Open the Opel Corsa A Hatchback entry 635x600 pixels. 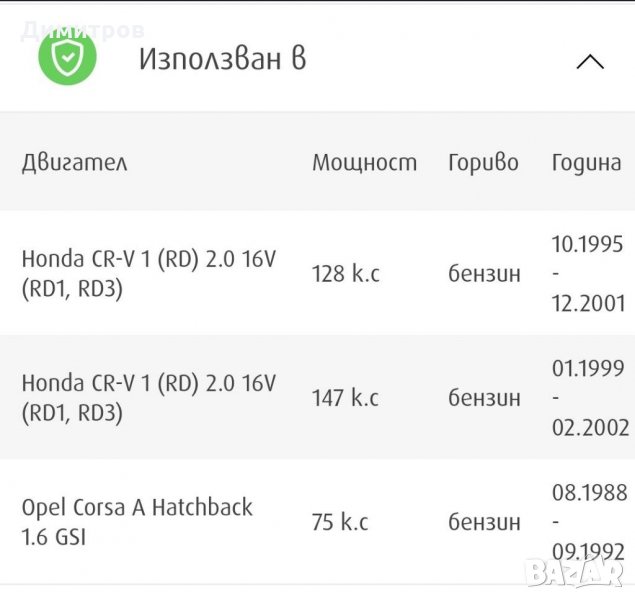[x=137, y=521]
